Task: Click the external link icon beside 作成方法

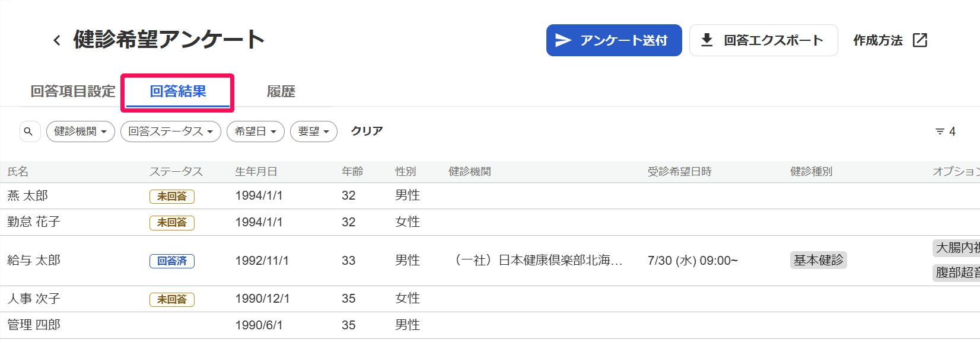Action: [x=920, y=40]
